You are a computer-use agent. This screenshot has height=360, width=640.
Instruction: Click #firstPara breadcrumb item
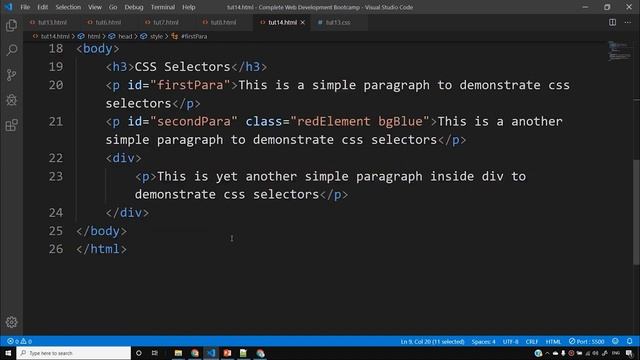194,36
